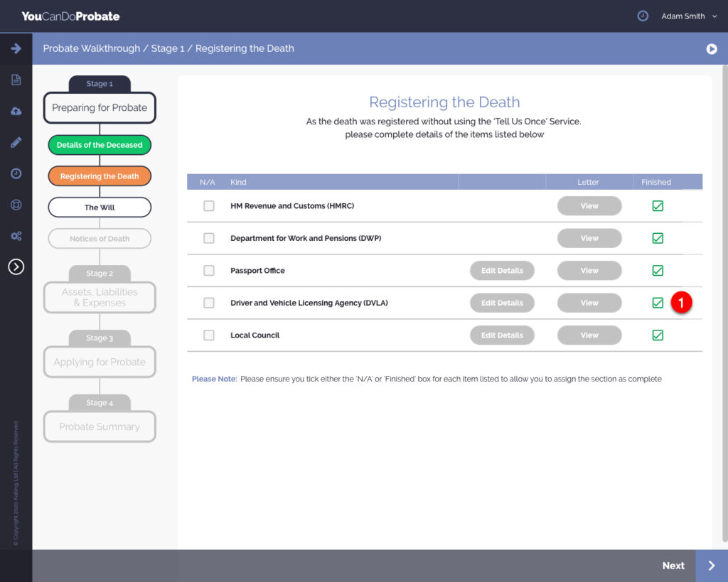Expand the Stage 2 Assets, Liabilities & Expenses section
Viewport: 728px width, 582px height.
click(x=100, y=297)
